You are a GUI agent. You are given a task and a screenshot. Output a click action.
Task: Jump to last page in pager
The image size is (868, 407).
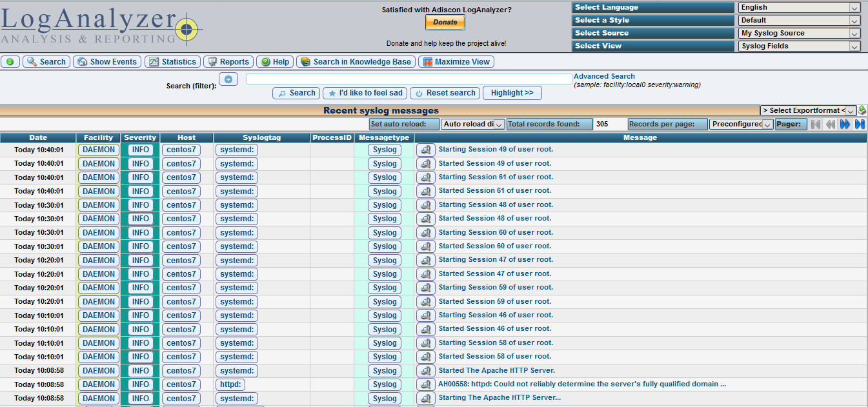pos(860,124)
